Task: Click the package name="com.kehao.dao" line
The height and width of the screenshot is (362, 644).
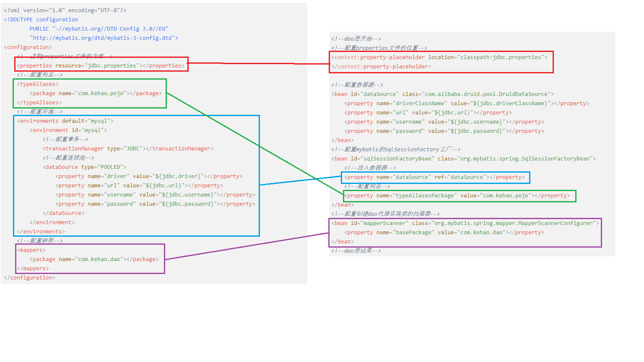Action: (x=94, y=259)
